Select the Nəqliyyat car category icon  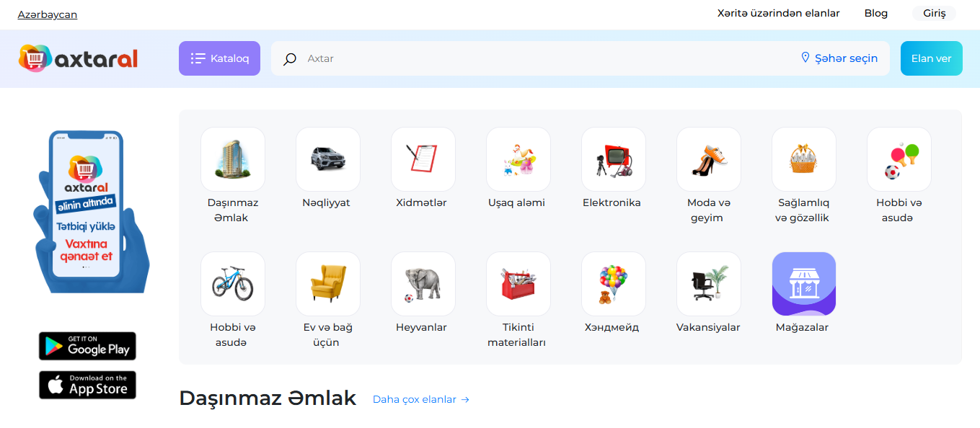tap(327, 159)
